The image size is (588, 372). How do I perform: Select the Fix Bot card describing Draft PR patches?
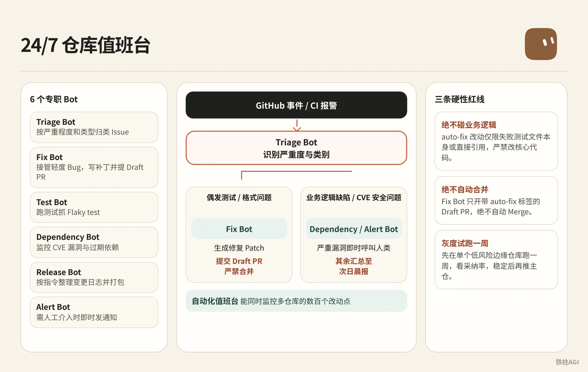94,167
